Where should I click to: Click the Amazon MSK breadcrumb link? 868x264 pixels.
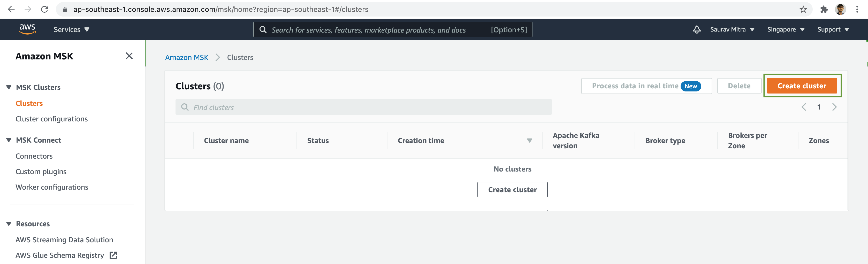[x=187, y=57]
